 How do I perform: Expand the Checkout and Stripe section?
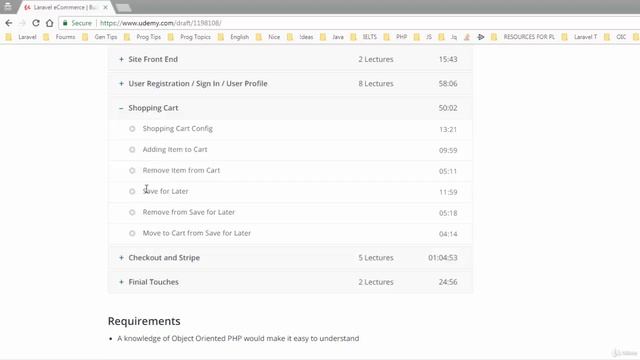tap(121, 258)
